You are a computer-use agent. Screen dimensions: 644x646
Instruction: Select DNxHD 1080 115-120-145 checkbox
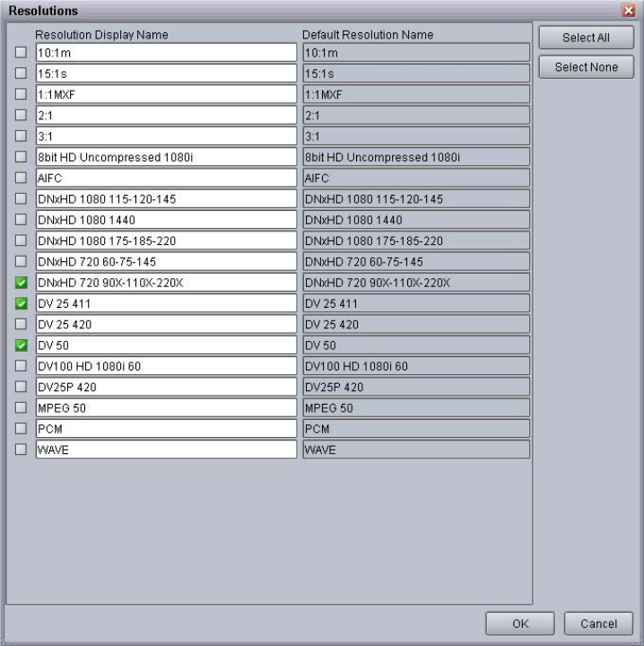(x=21, y=198)
